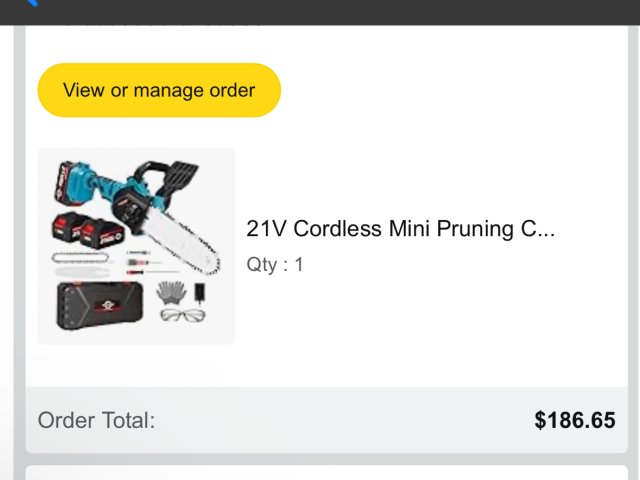Click the $186.65 order total amount

tap(575, 420)
